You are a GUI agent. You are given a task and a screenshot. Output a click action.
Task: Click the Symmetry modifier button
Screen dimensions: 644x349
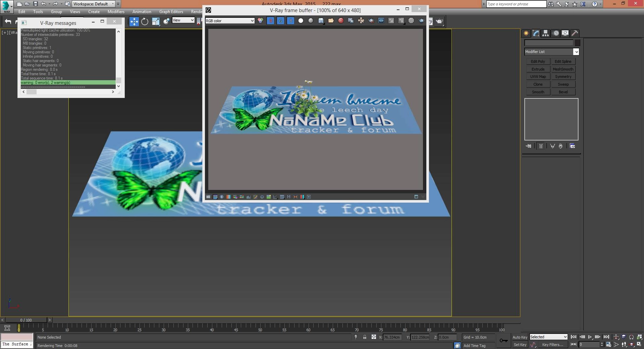563,77
